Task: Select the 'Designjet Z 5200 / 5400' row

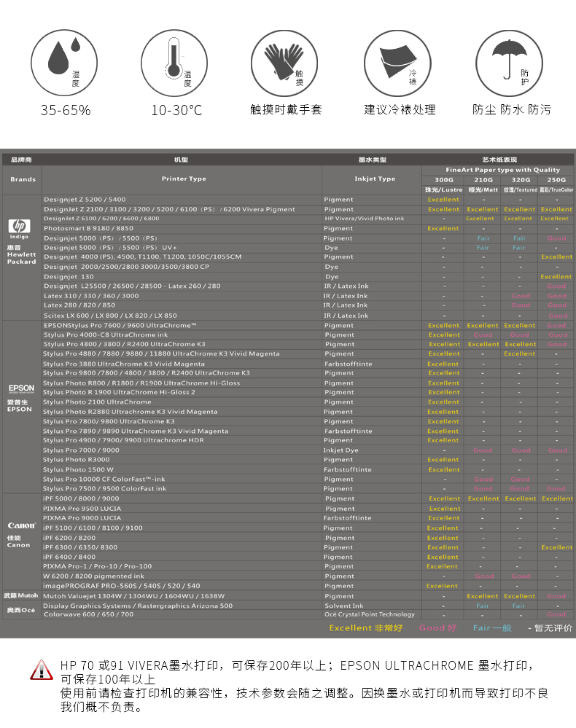Action: click(x=289, y=200)
